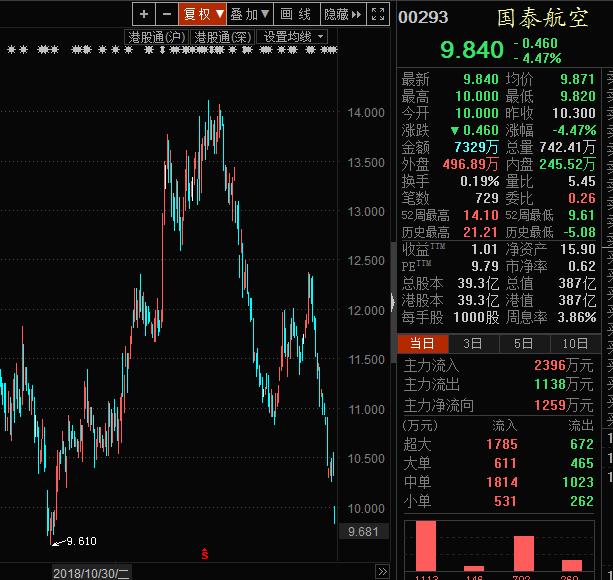Click 量比 value 5.45

582,181
